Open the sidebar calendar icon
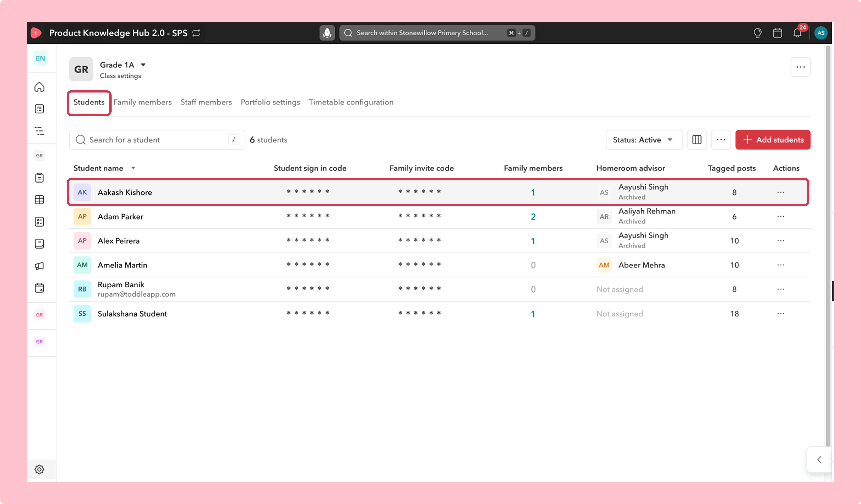Image resolution: width=861 pixels, height=504 pixels. point(39,288)
